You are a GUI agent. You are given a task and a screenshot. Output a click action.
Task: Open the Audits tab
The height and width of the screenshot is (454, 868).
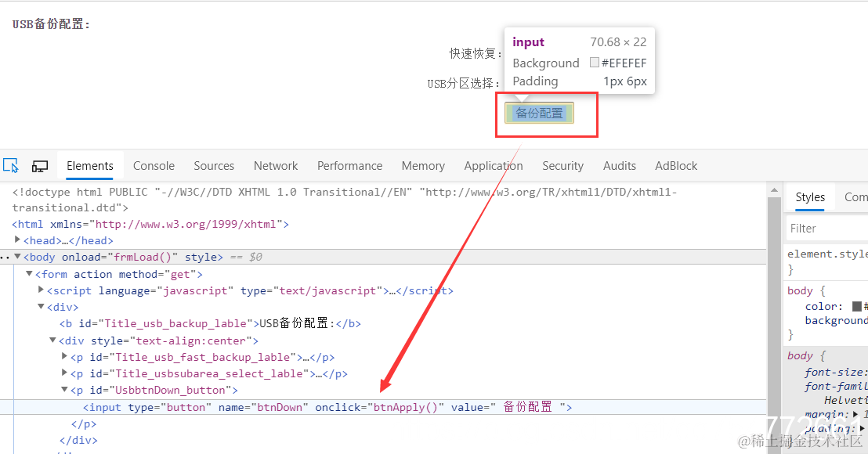point(620,166)
